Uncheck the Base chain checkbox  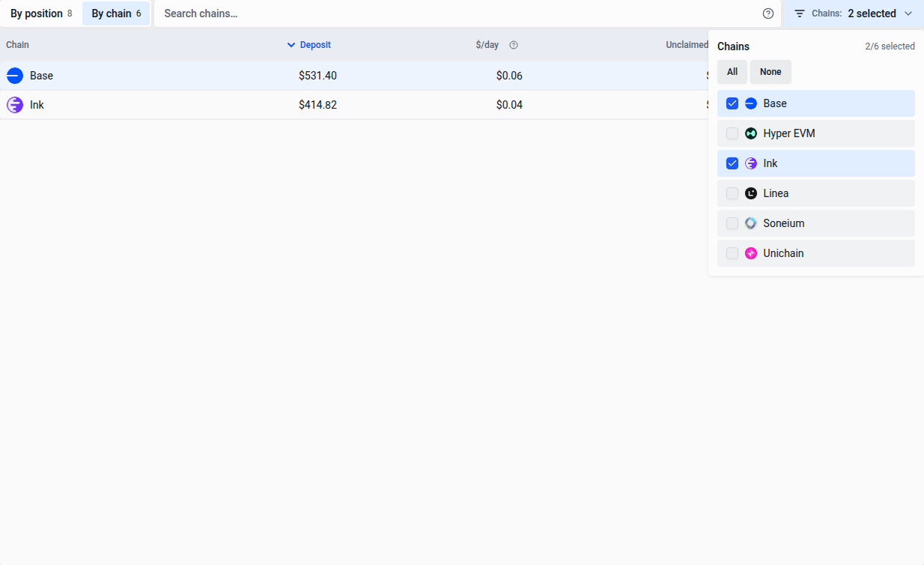[x=732, y=103]
